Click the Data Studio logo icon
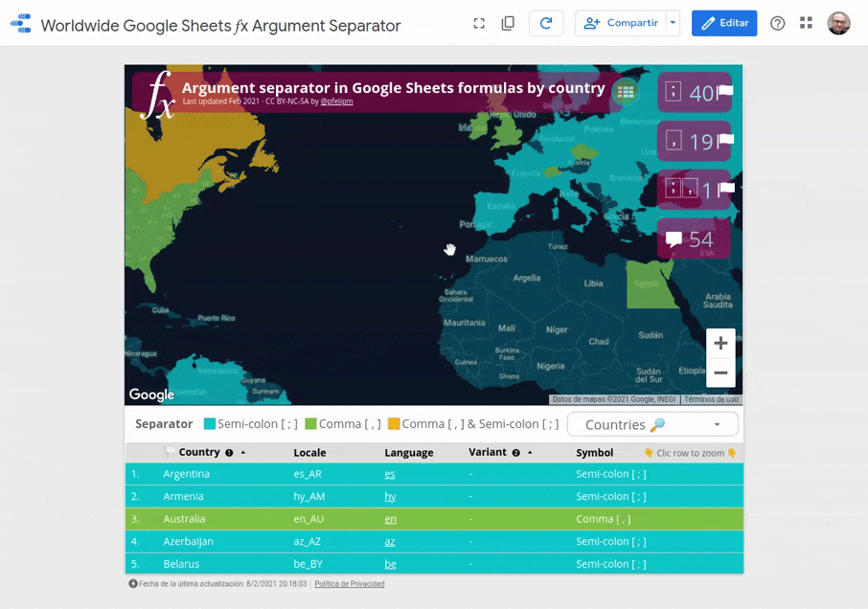 (x=21, y=23)
